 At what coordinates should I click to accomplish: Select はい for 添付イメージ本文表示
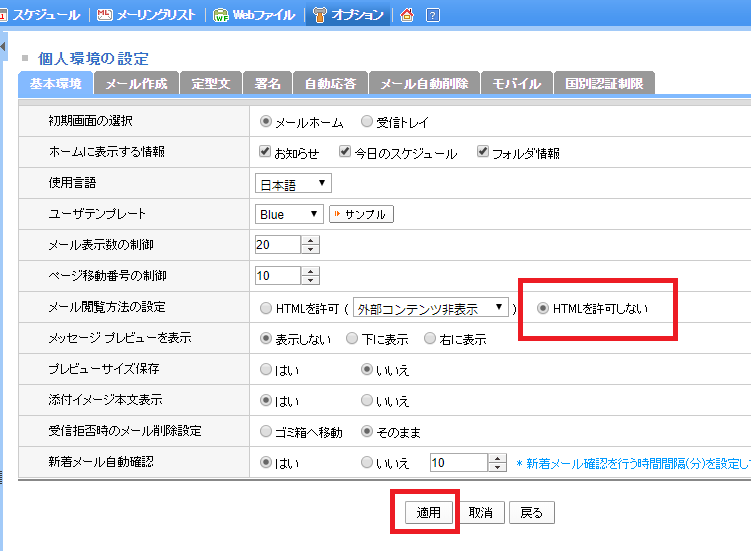coord(266,400)
